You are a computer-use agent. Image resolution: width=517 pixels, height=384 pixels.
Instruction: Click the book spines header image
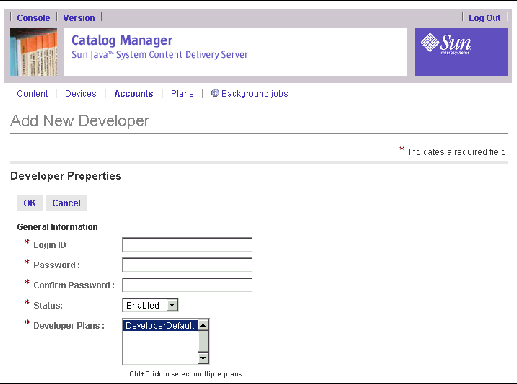[33, 52]
